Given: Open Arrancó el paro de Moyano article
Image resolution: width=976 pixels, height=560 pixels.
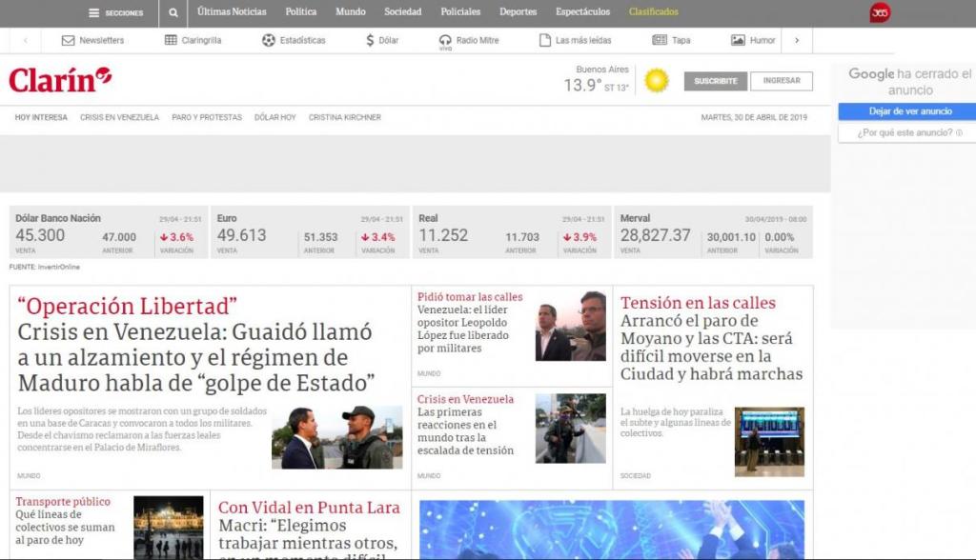Looking at the screenshot, I should coord(711,348).
